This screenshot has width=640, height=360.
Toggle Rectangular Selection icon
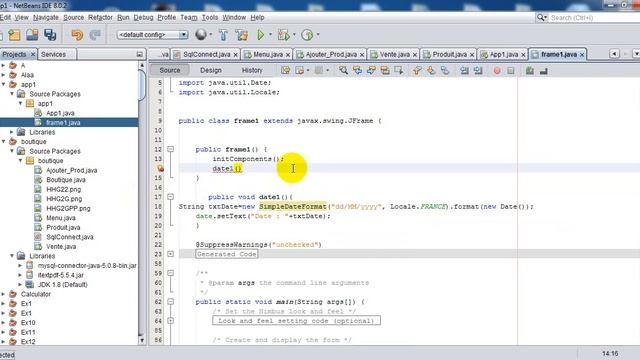point(399,71)
